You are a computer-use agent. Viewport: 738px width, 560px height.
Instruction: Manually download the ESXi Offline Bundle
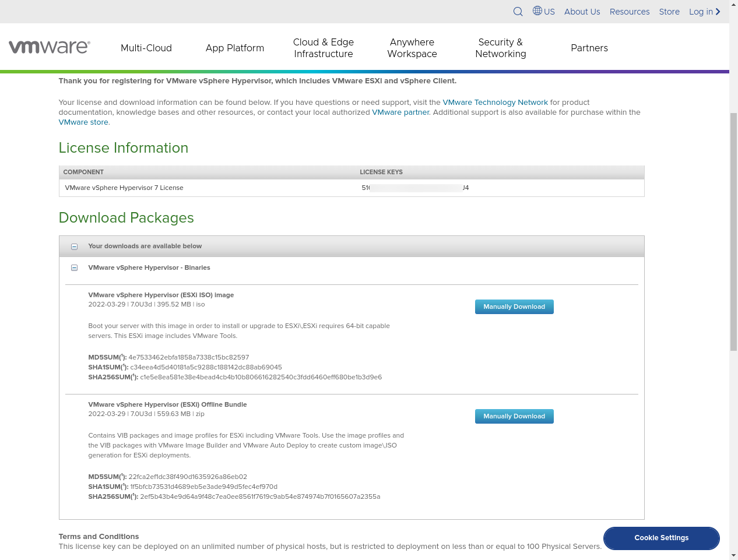514,416
